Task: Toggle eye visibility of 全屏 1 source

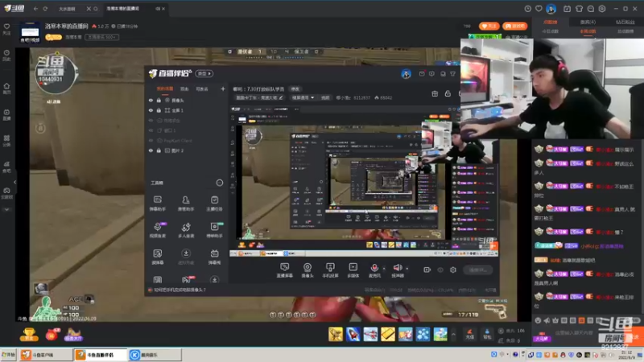Action: point(151,110)
